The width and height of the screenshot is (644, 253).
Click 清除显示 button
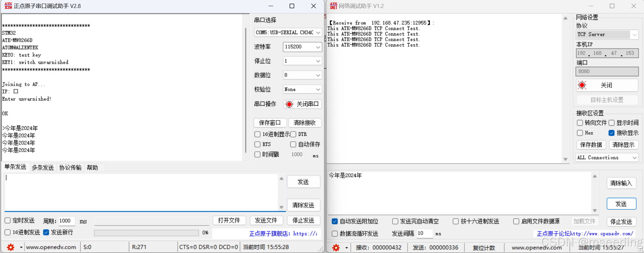(x=624, y=145)
